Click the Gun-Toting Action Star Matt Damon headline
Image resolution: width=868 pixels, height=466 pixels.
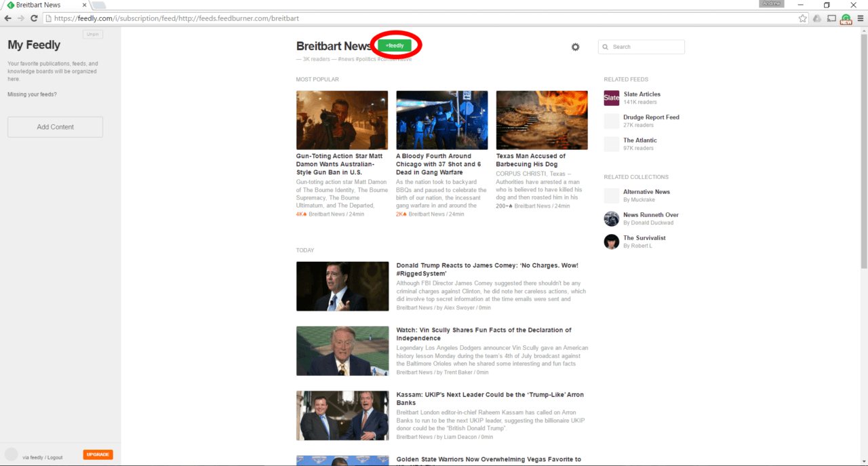[340, 164]
